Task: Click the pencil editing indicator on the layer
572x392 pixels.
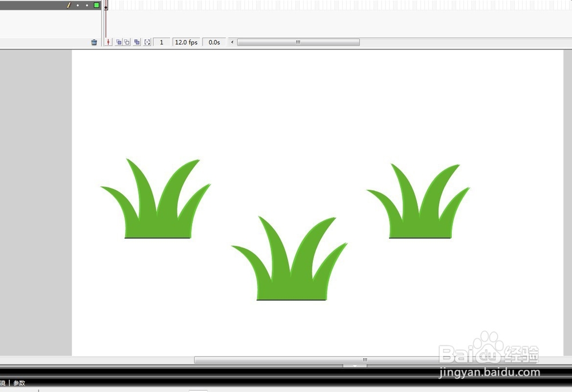Action: pyautogui.click(x=69, y=5)
